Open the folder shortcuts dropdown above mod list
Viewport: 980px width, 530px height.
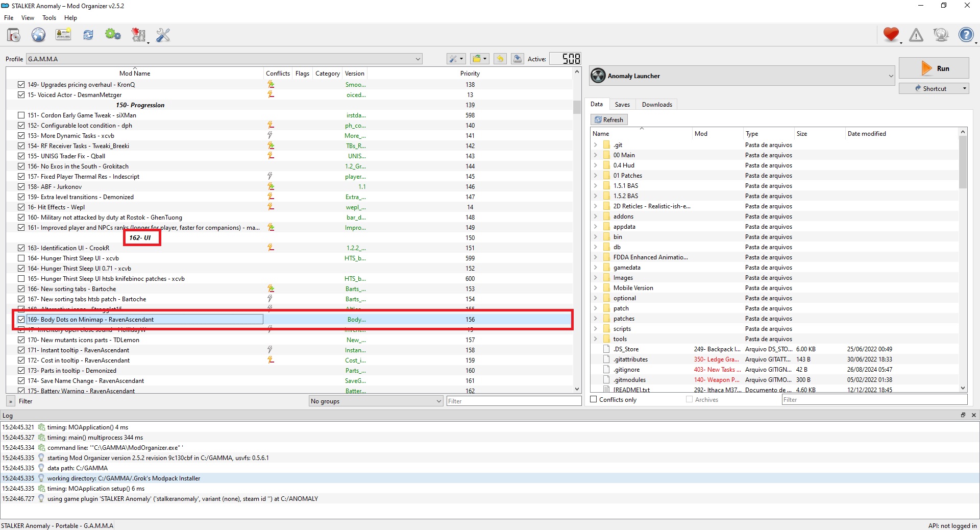coord(479,59)
